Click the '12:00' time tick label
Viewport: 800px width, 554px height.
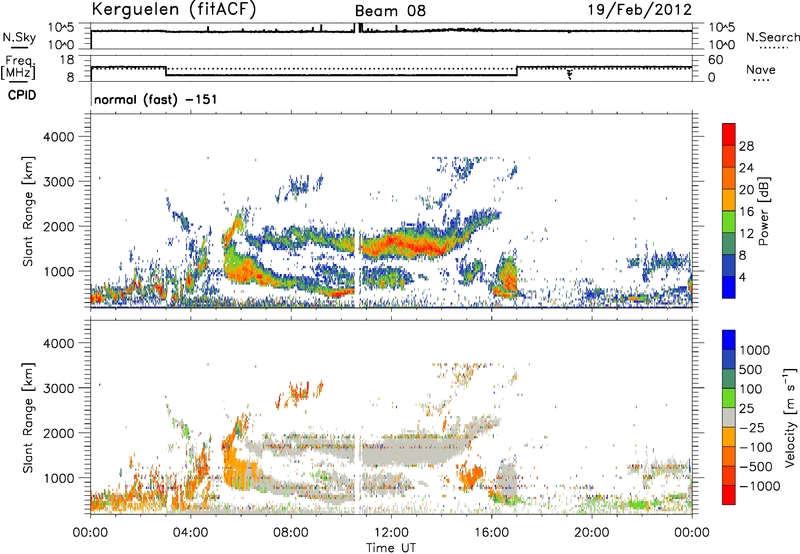391,533
